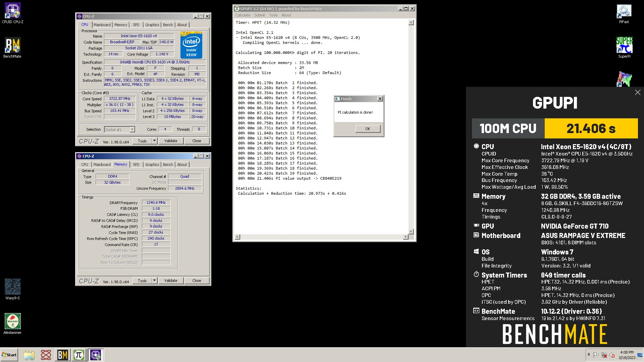The width and height of the screenshot is (644, 362).
Task: Click Validate in bottom CPU-Z window
Action: click(x=171, y=281)
